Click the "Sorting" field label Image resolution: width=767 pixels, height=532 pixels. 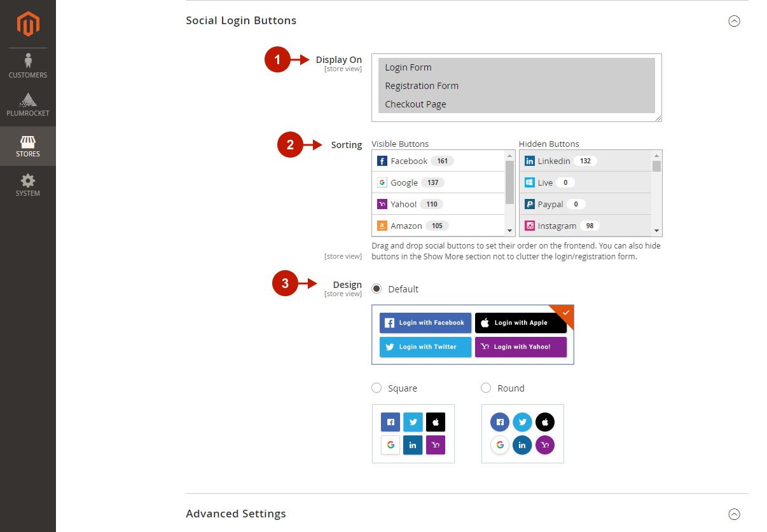pyautogui.click(x=347, y=145)
